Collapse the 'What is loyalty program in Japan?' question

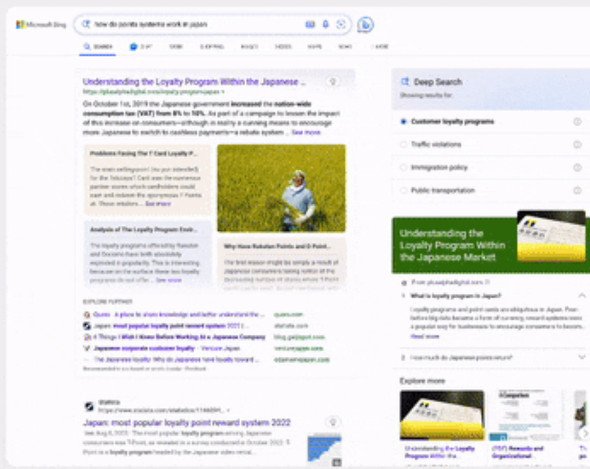coord(582,295)
